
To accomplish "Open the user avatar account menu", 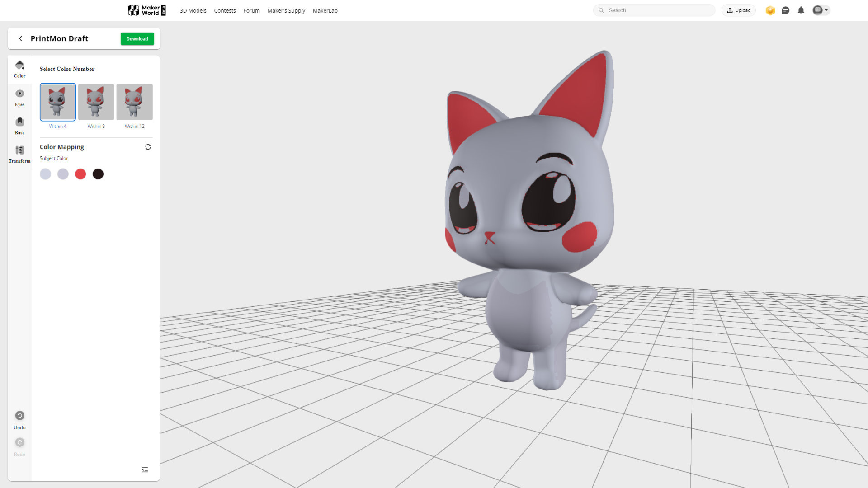I will pyautogui.click(x=821, y=10).
